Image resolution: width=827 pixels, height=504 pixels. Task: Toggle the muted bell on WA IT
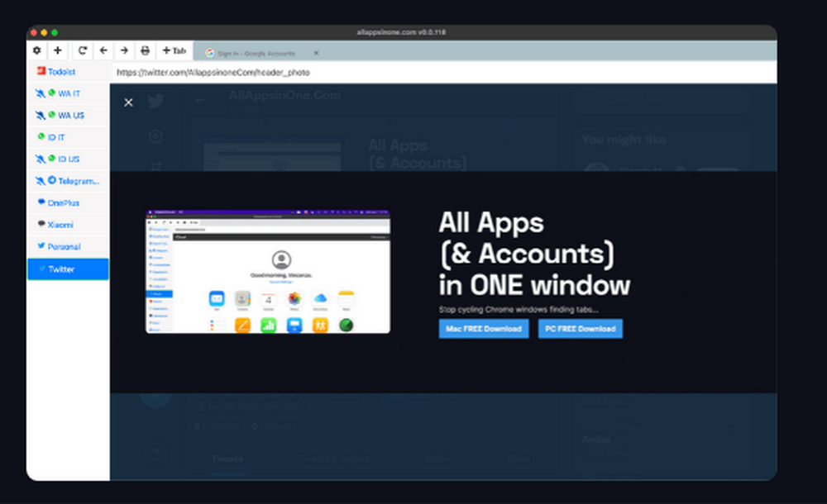pos(40,93)
